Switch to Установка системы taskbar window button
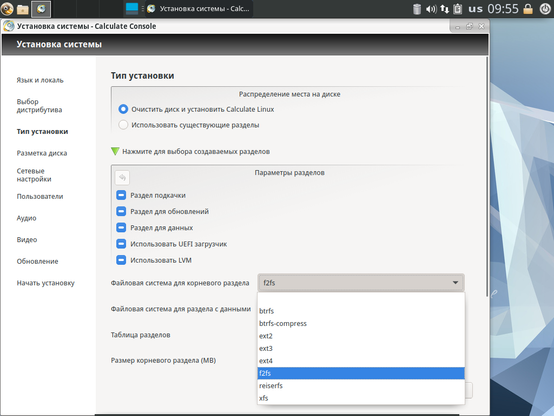The image size is (554, 416). (199, 9)
